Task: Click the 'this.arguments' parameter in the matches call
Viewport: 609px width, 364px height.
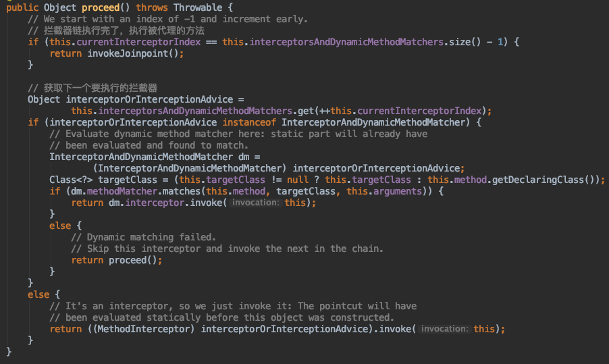Action: (383, 191)
